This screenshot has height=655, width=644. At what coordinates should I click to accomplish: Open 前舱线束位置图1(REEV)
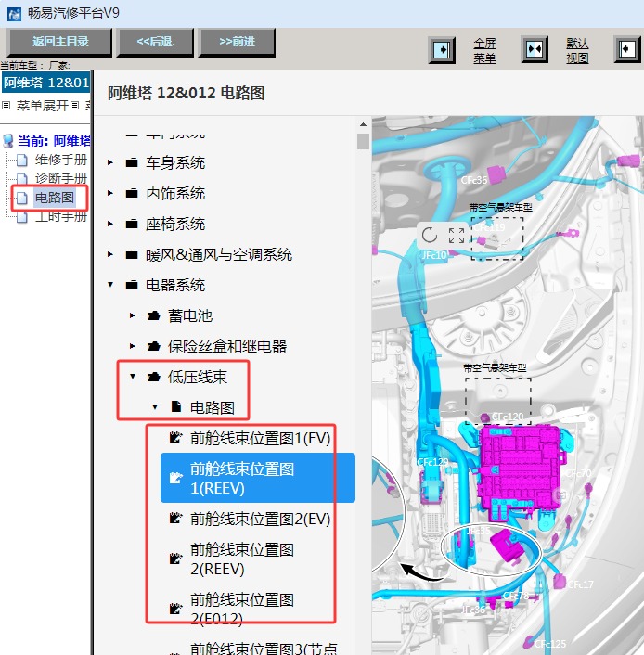click(x=258, y=478)
